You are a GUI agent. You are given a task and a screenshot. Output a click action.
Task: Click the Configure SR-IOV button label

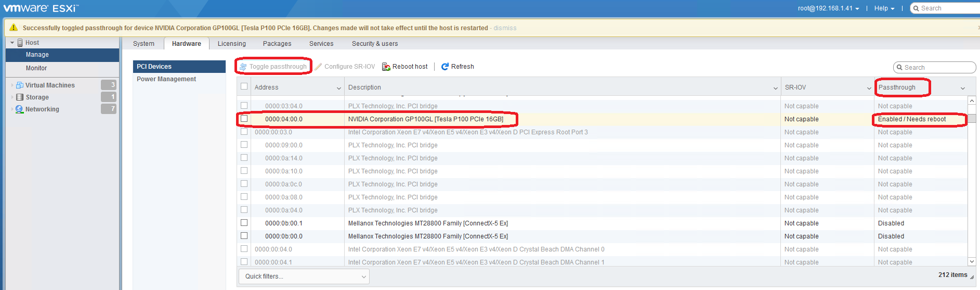click(350, 67)
